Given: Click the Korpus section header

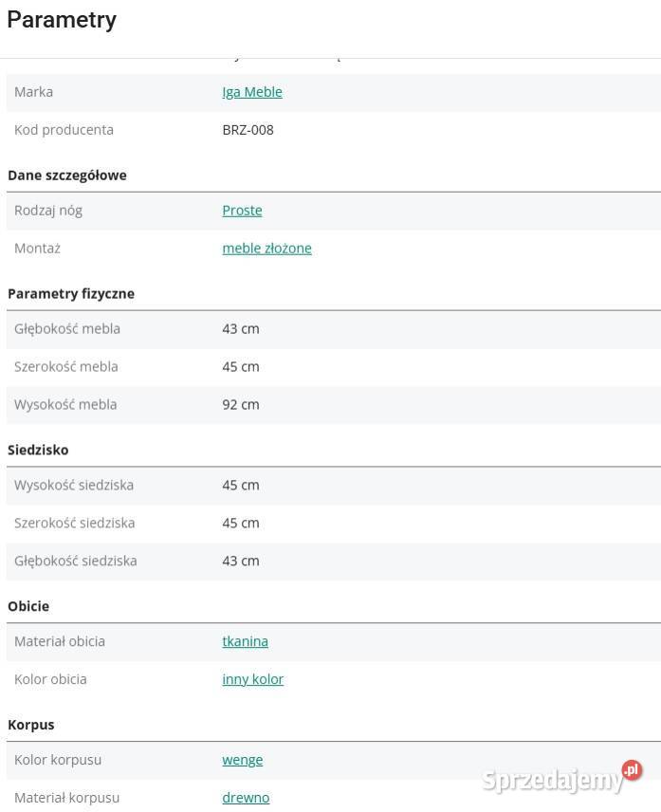Looking at the screenshot, I should (31, 725).
